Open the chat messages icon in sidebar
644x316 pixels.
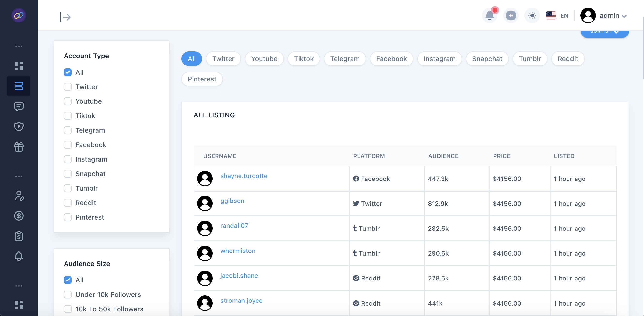[x=19, y=106]
